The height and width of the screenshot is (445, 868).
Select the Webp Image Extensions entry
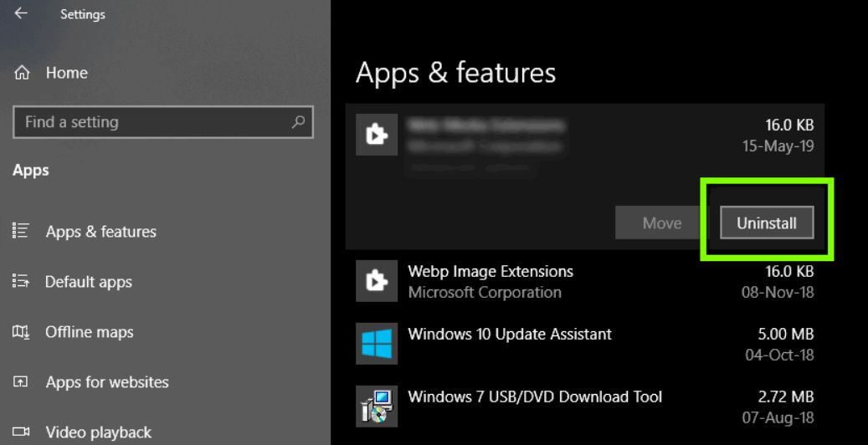point(585,282)
